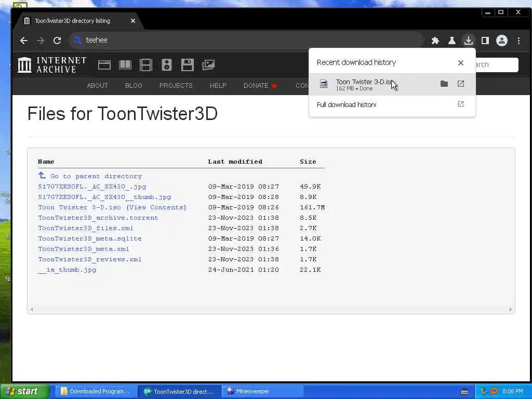
Task: Click the browser forward arrow
Action: [x=41, y=41]
